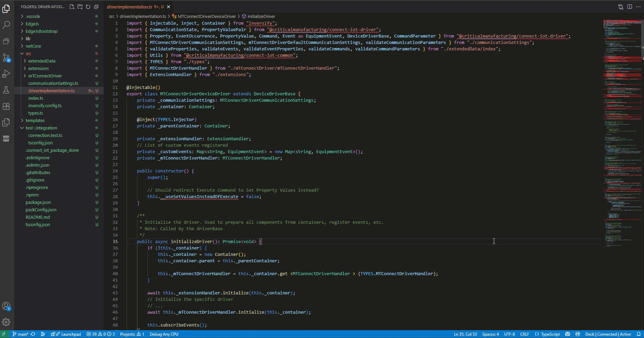The image size is (644, 338).
Task: Close the driverImplementation.ts tab
Action: (168, 7)
